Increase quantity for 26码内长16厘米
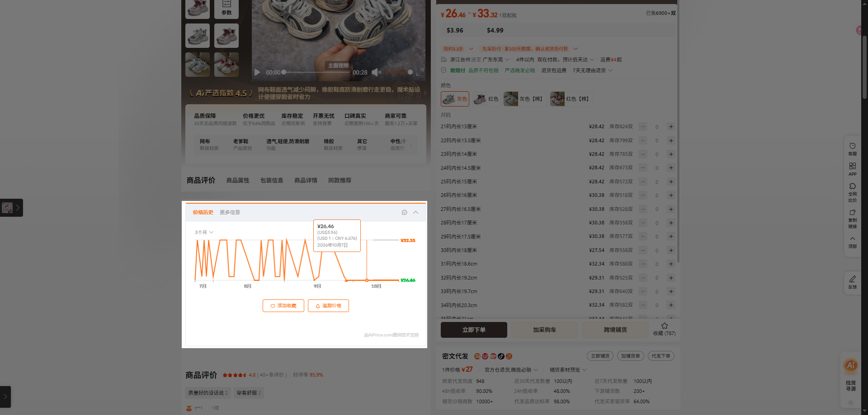868x415 pixels. (671, 196)
